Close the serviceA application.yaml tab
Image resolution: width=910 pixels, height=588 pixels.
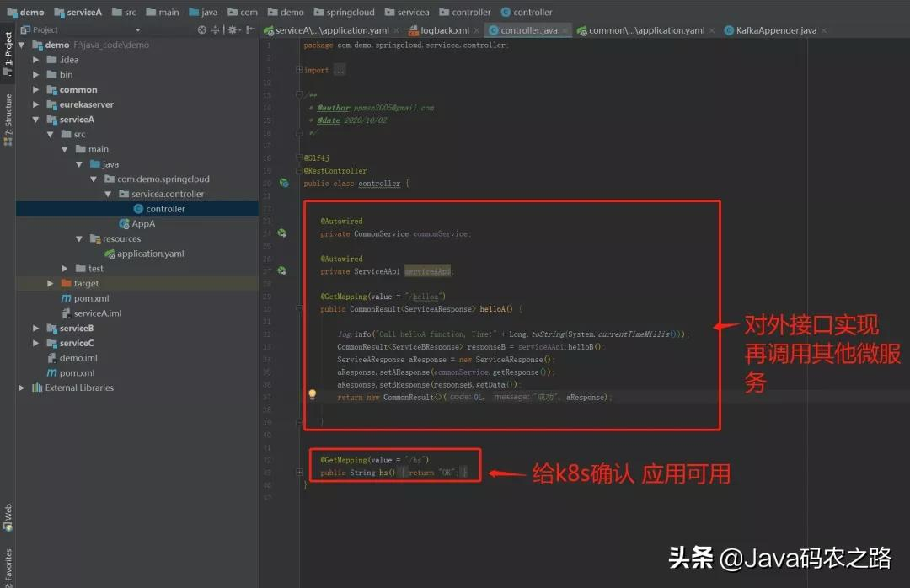point(396,29)
